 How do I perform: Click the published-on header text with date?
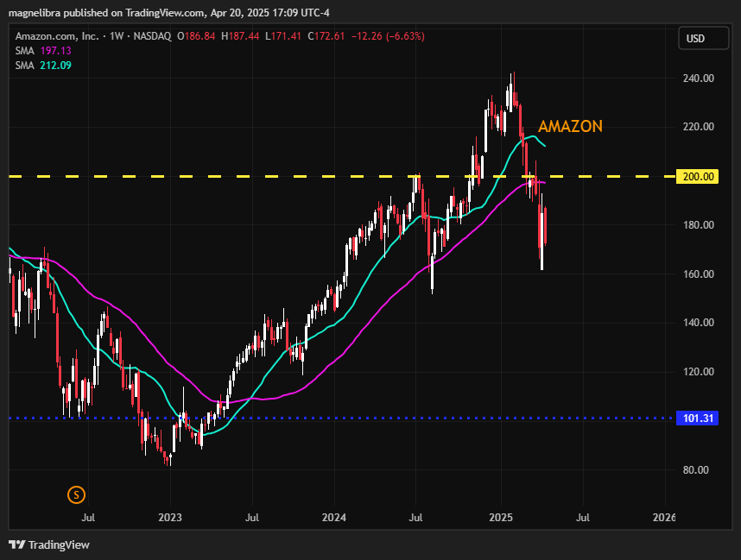[x=169, y=13]
